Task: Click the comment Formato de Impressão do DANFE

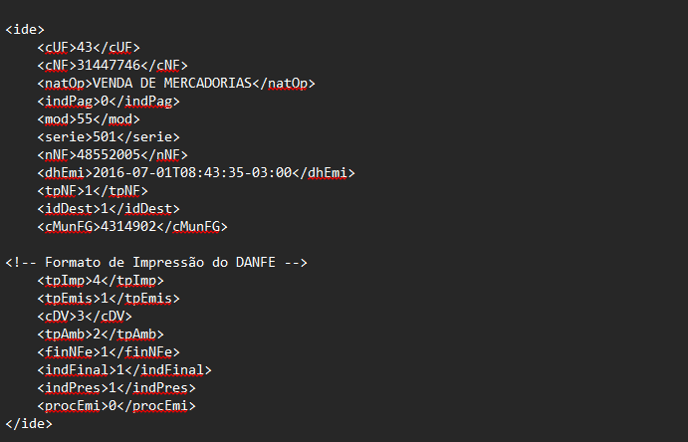Action: pos(160,262)
